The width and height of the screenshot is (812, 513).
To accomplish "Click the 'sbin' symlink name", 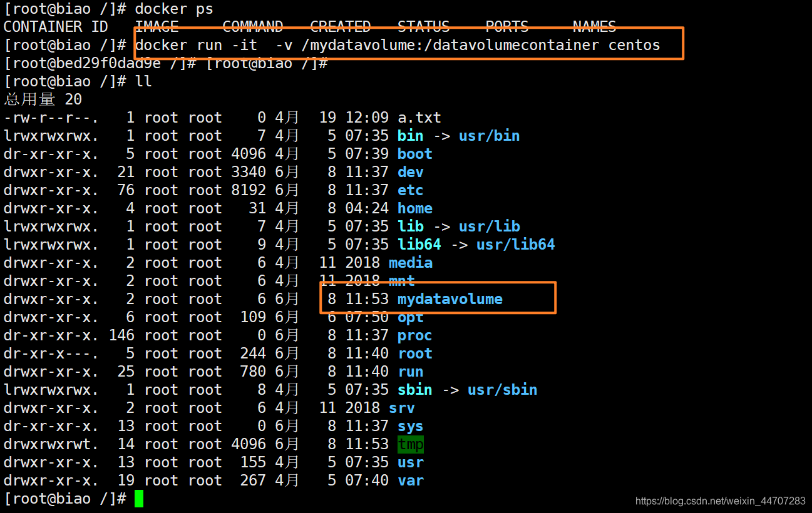I will (415, 390).
